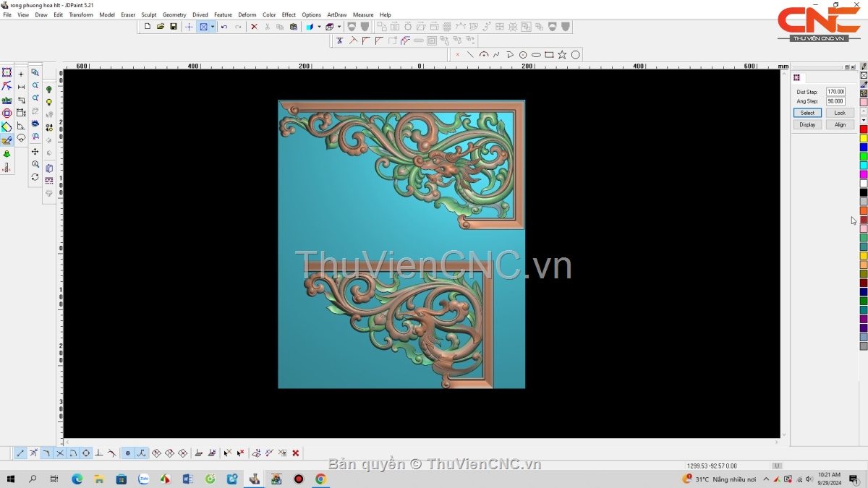This screenshot has width=868, height=488.
Task: Open the Sculpt menu
Action: pyautogui.click(x=149, y=14)
